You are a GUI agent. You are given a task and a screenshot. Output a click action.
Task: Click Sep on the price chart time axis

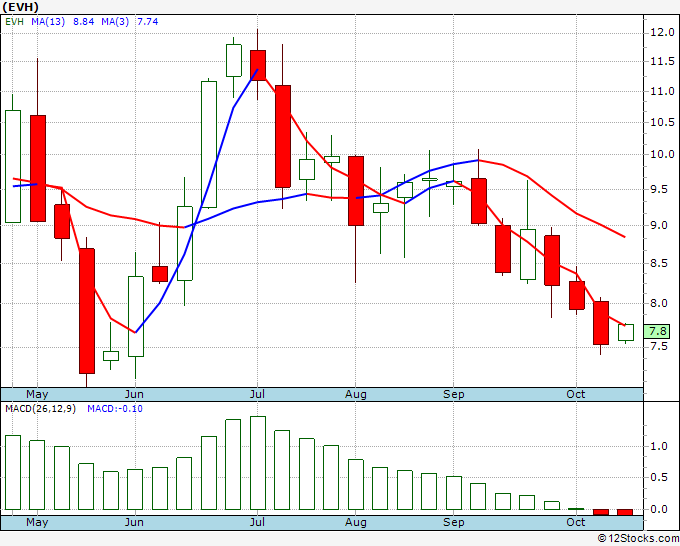click(454, 394)
